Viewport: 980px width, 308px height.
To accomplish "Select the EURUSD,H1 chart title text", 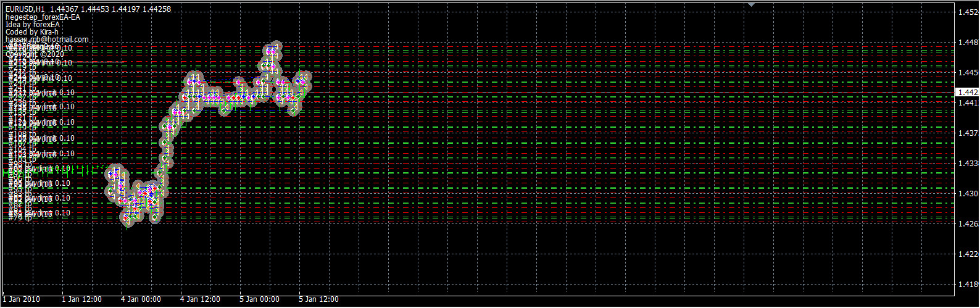I will click(26, 9).
